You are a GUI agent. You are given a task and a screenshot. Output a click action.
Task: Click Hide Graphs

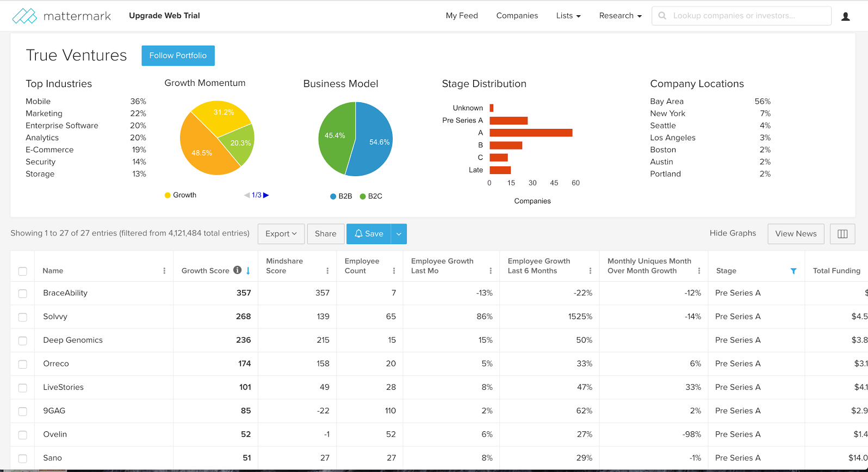tap(733, 233)
